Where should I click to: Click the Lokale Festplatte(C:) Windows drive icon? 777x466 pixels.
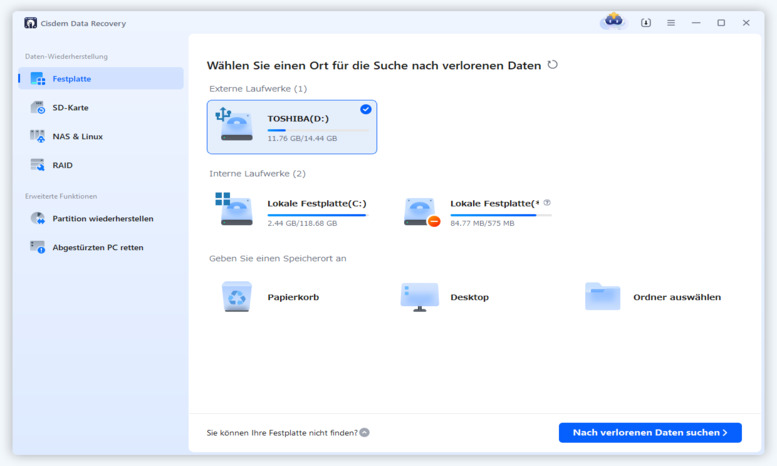(x=236, y=209)
